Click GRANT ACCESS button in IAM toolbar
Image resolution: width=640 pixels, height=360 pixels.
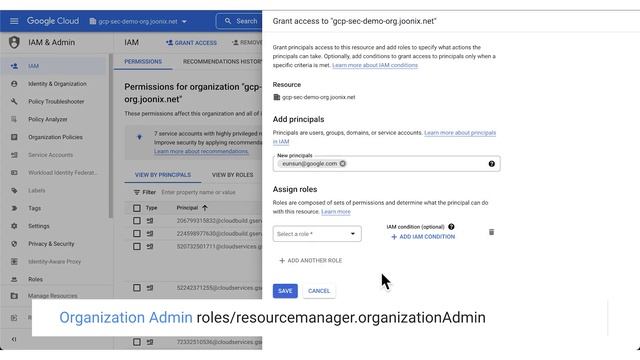(x=191, y=42)
